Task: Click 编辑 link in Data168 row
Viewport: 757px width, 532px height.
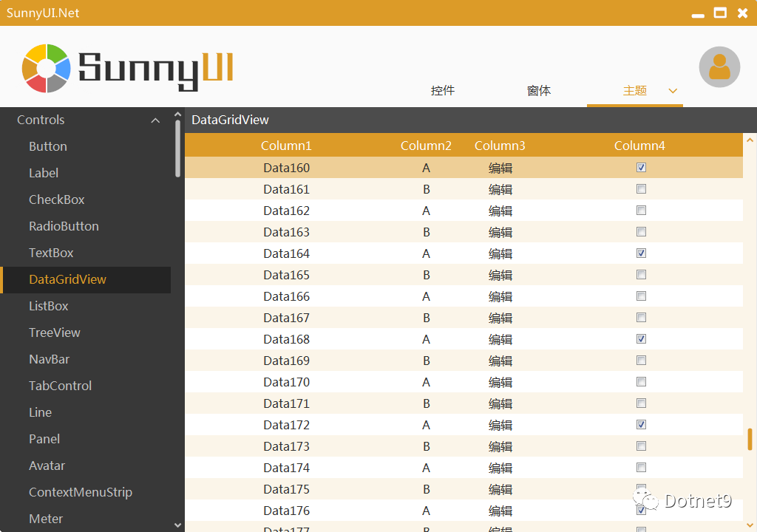Action: pyautogui.click(x=500, y=339)
